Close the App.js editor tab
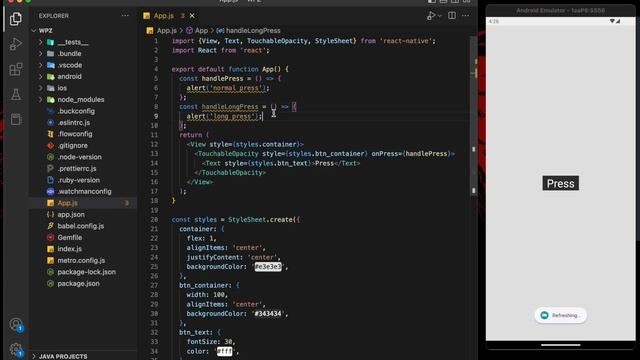Image resolution: width=640 pixels, height=360 pixels. pos(192,16)
